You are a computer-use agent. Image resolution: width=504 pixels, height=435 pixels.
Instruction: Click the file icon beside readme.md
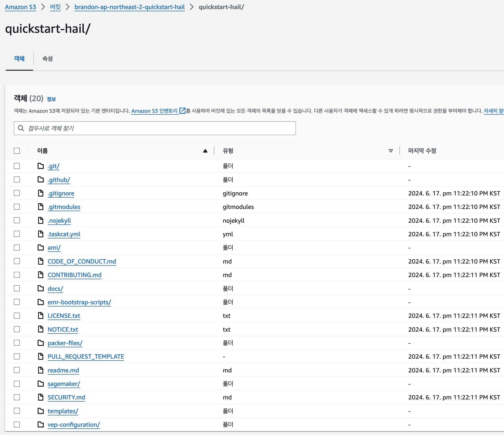click(x=41, y=370)
